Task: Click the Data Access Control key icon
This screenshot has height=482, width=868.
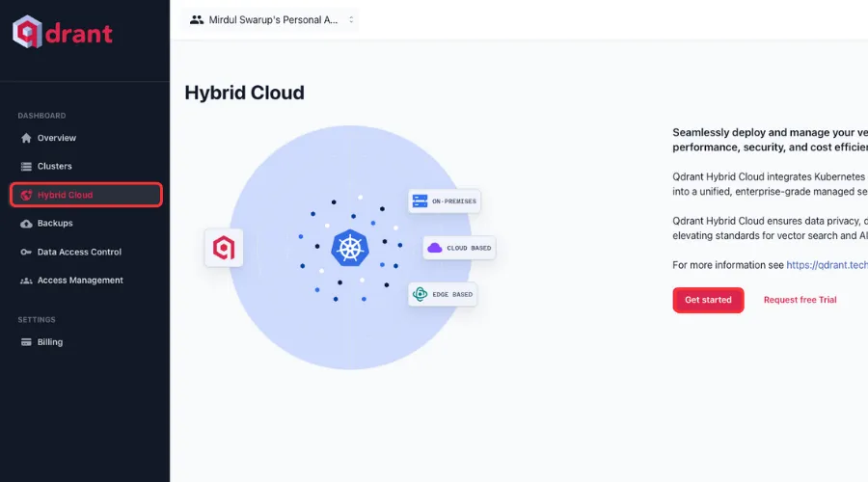Action: 26,252
